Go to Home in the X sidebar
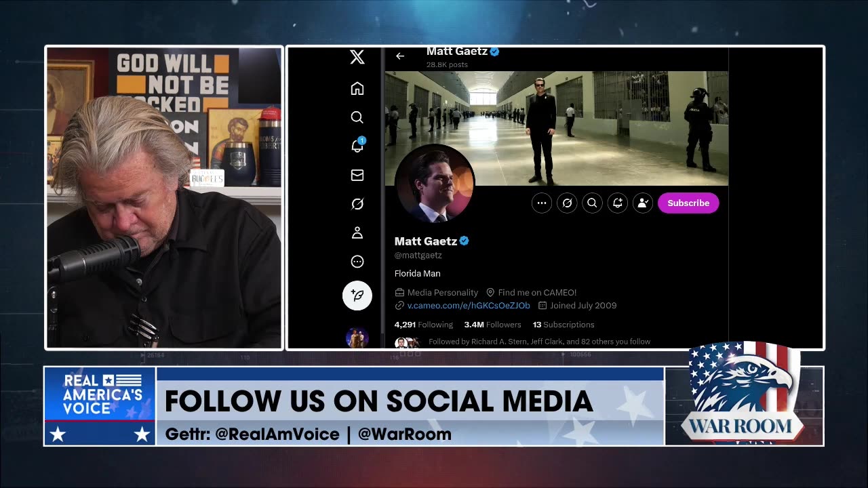The image size is (868, 488). 357,89
